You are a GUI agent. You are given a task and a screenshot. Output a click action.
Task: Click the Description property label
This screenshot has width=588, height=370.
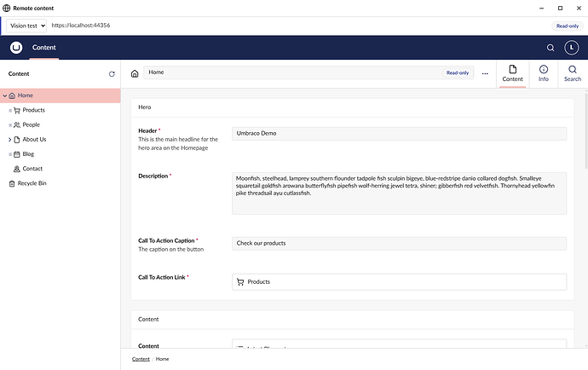pos(153,176)
